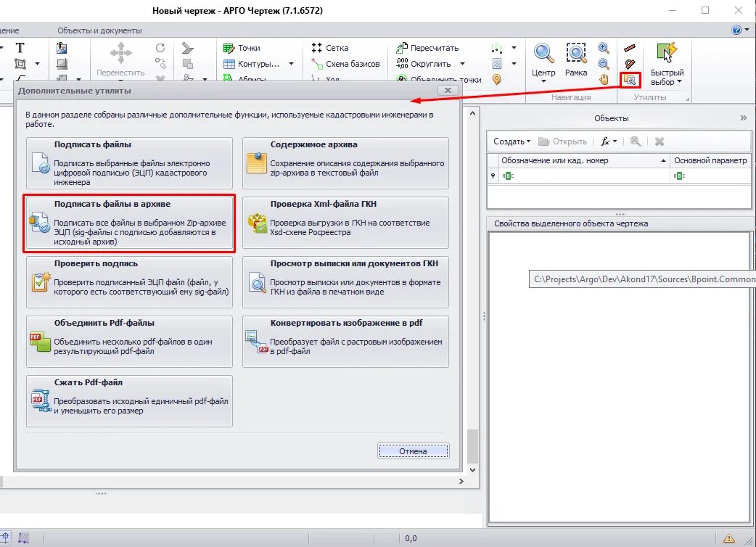Expand the Утилиты group launcher corner

point(688,99)
